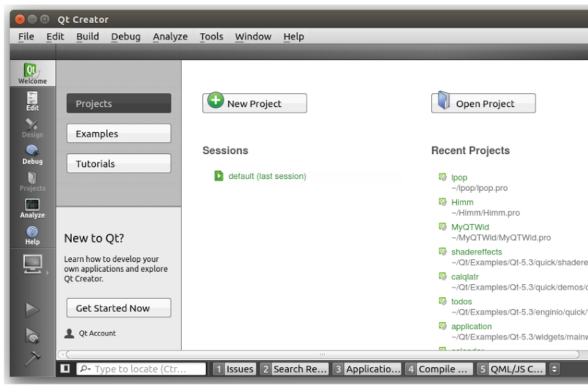Open the Build menu
This screenshot has width=588, height=392.
coord(88,37)
